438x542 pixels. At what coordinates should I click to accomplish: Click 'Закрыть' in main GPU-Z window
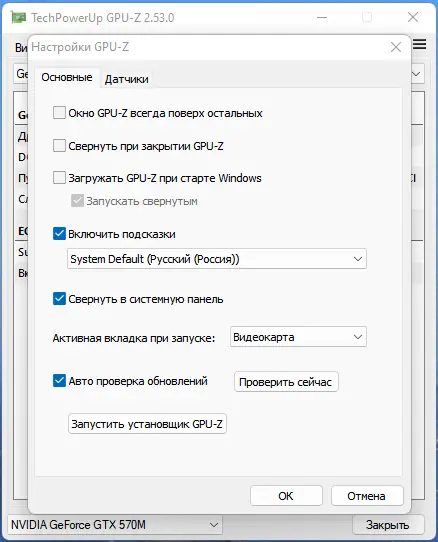388,525
